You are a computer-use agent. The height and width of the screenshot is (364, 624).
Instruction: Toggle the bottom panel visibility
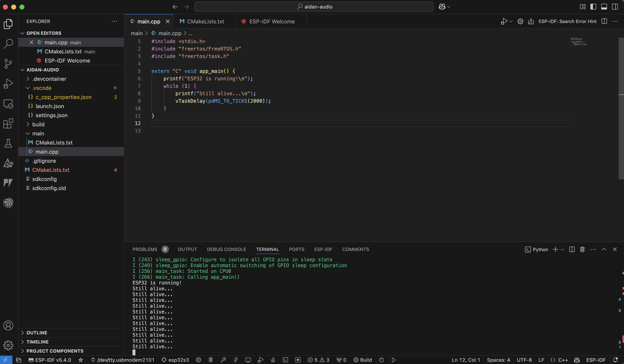point(604,7)
